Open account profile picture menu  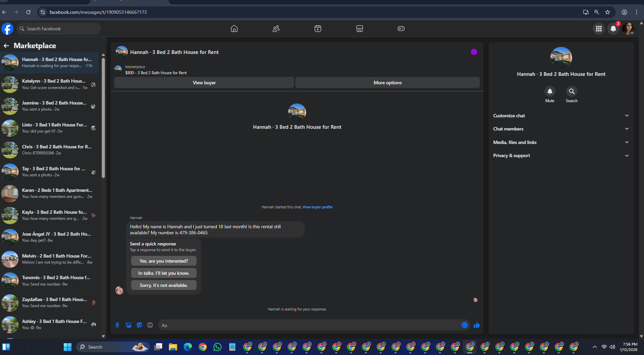point(628,29)
